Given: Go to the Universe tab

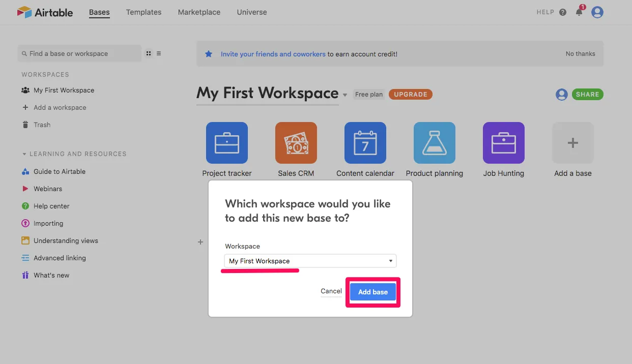Looking at the screenshot, I should [x=252, y=12].
